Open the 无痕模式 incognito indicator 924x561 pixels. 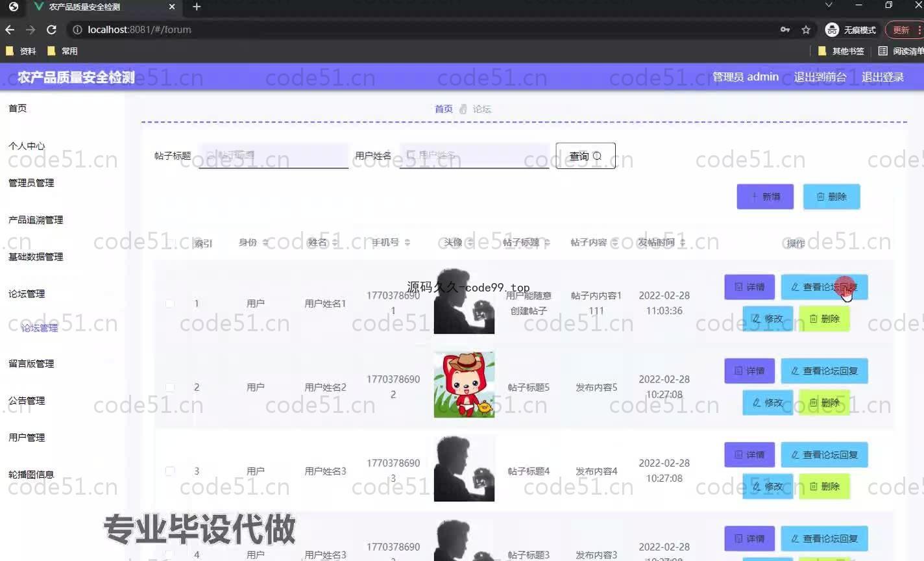(851, 30)
